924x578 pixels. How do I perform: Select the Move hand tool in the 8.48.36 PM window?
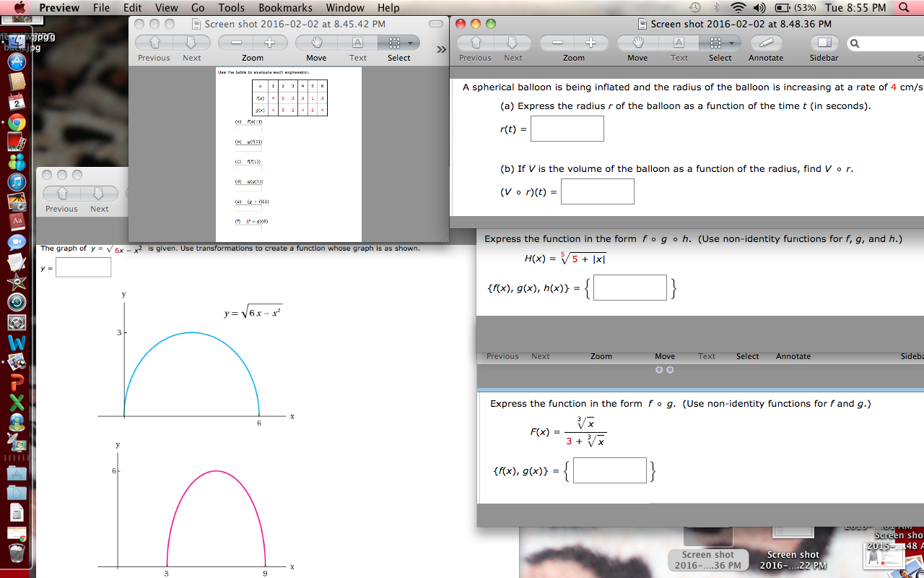pyautogui.click(x=637, y=43)
